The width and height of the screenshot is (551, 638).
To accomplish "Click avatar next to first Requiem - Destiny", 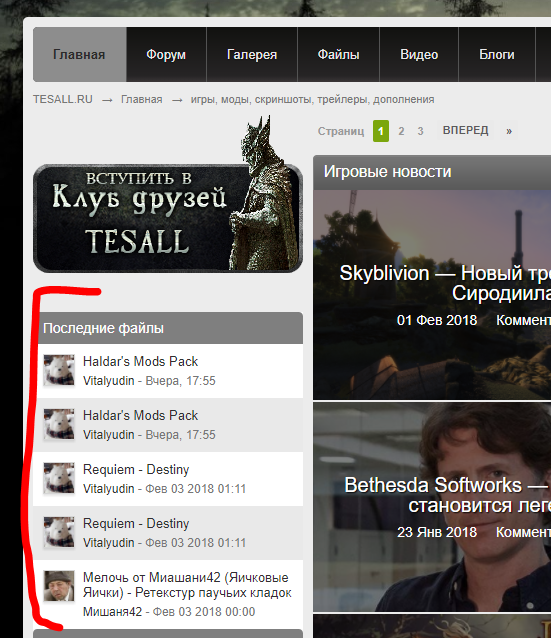I will coord(59,478).
